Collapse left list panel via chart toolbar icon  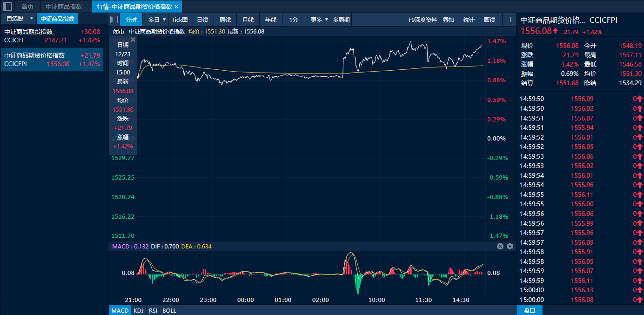[114, 20]
